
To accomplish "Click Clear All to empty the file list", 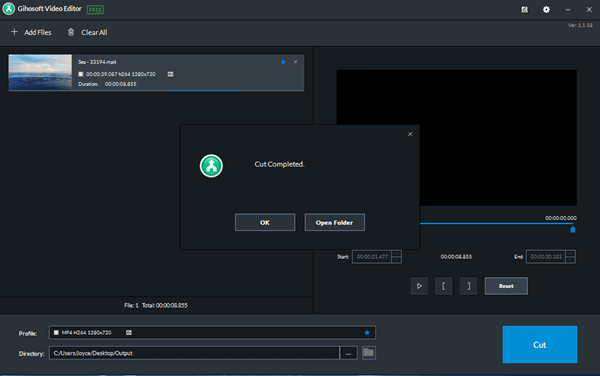I will click(x=87, y=32).
